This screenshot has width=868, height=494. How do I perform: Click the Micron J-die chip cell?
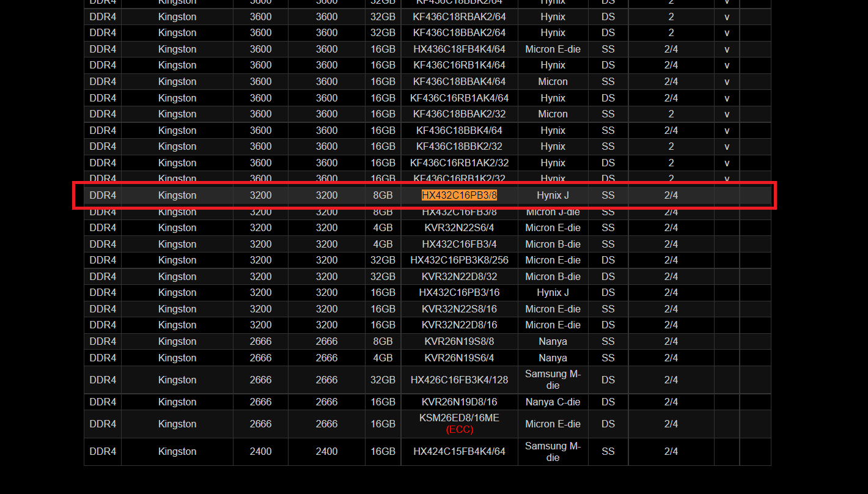tap(553, 212)
